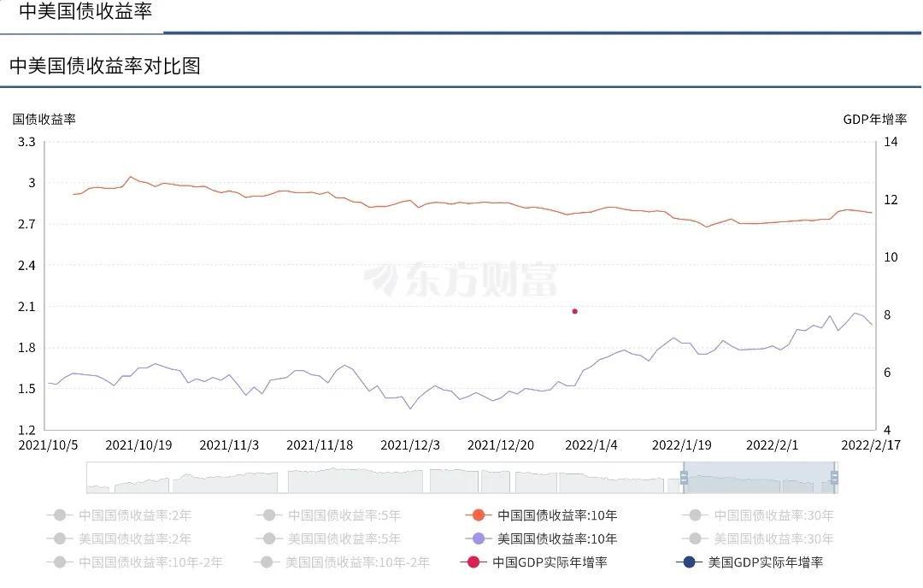Click right handle of range slider
Viewport: 923px width, 588px height.
[834, 477]
